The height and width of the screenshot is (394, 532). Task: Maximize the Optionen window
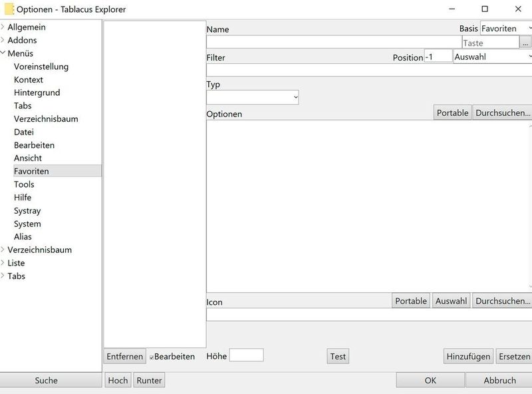485,9
